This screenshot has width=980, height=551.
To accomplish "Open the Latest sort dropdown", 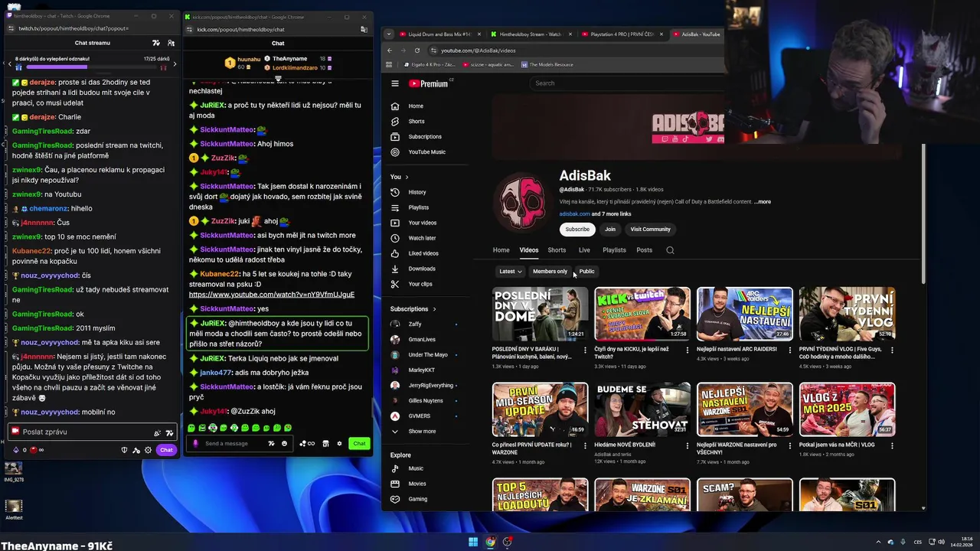I will coord(510,271).
